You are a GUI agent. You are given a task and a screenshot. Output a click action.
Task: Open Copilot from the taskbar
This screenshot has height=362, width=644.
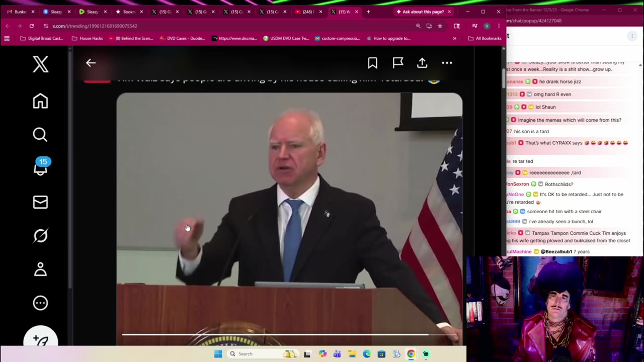pos(323,354)
